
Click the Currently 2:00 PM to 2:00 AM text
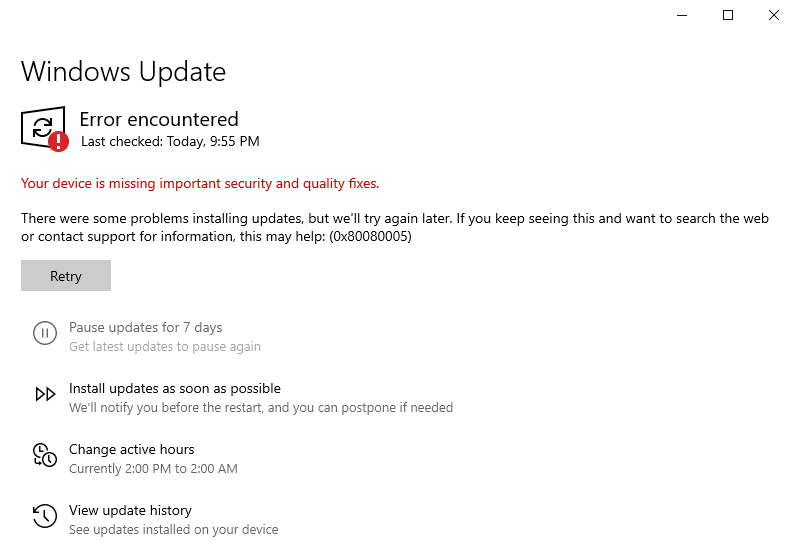point(153,469)
